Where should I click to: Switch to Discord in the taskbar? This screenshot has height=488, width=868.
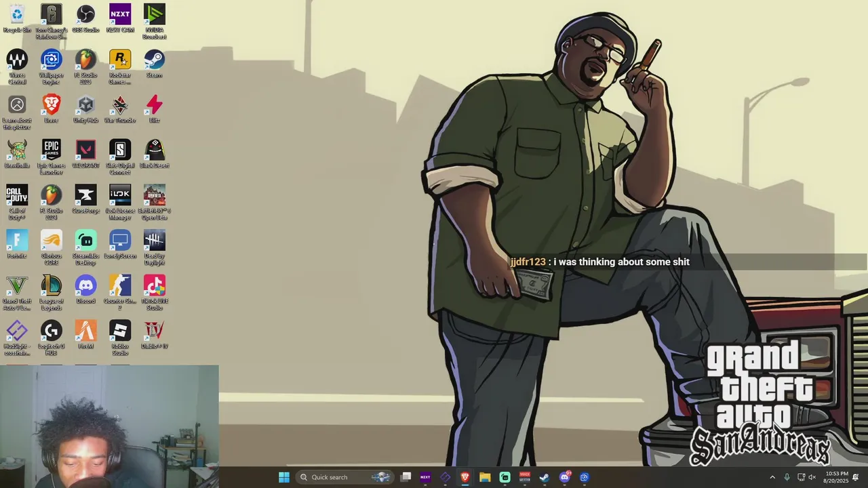tap(565, 477)
